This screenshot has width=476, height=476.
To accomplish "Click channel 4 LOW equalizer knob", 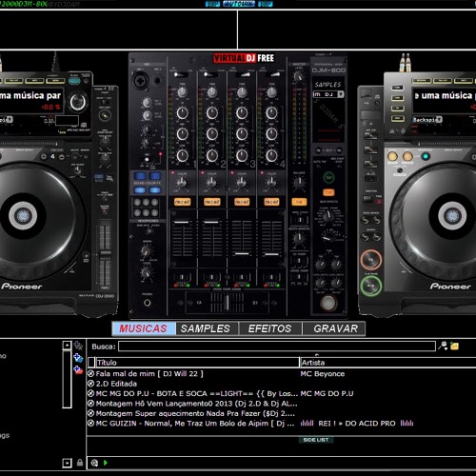I will (x=271, y=155).
